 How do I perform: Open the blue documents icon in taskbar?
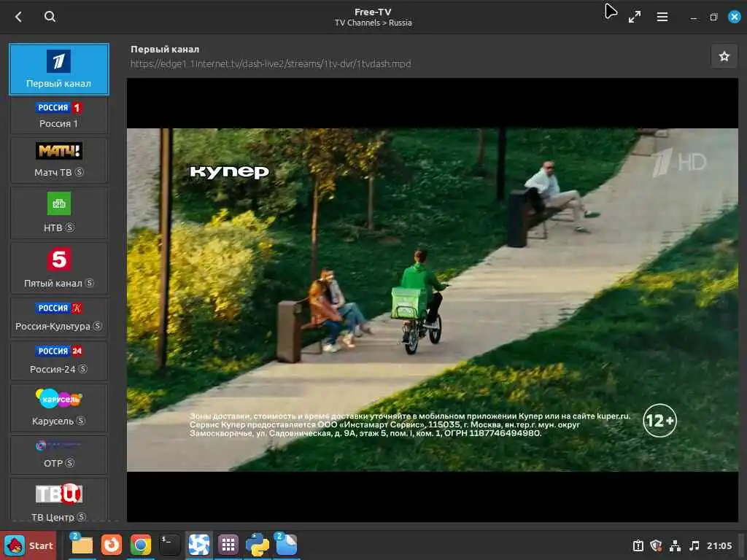click(x=286, y=545)
